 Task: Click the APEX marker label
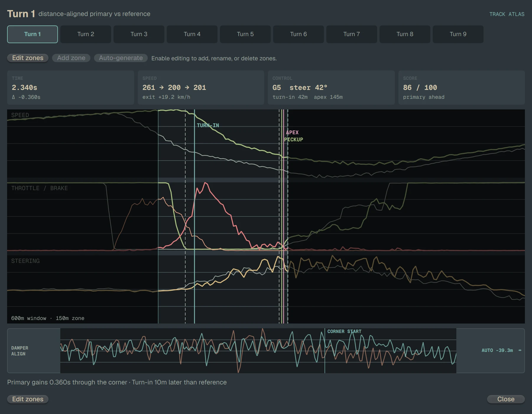coord(292,132)
